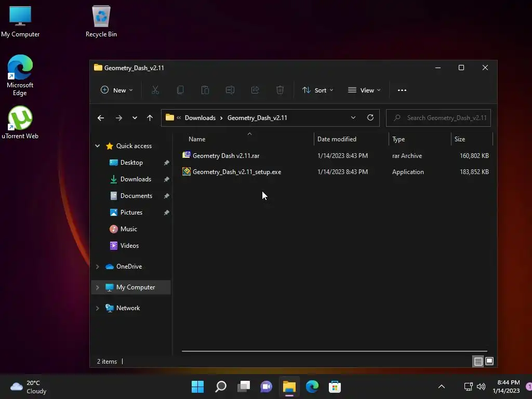Open Downloads in Quick access
The width and height of the screenshot is (532, 399).
point(136,179)
